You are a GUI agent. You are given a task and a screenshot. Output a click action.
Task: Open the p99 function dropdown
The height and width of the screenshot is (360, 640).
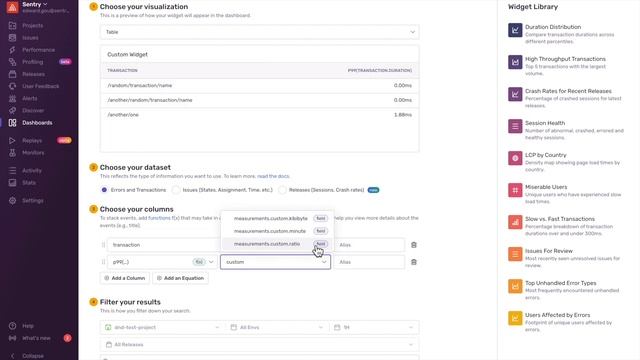[x=162, y=262]
